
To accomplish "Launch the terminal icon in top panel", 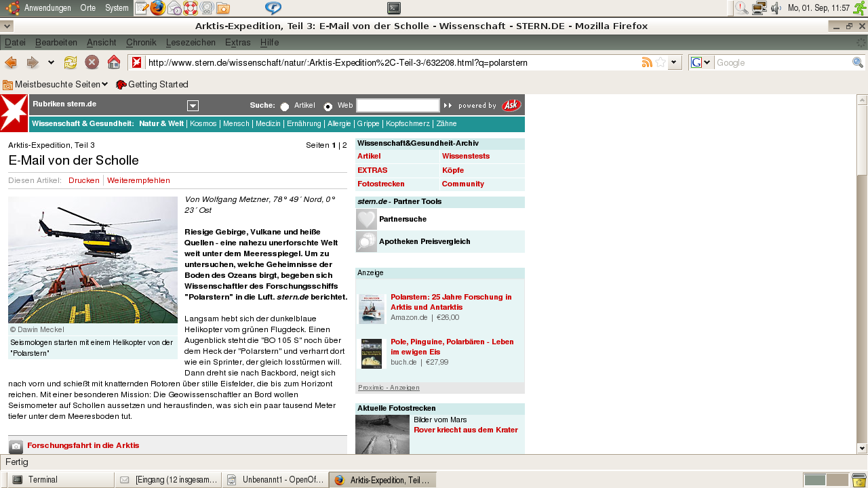I will (x=394, y=8).
